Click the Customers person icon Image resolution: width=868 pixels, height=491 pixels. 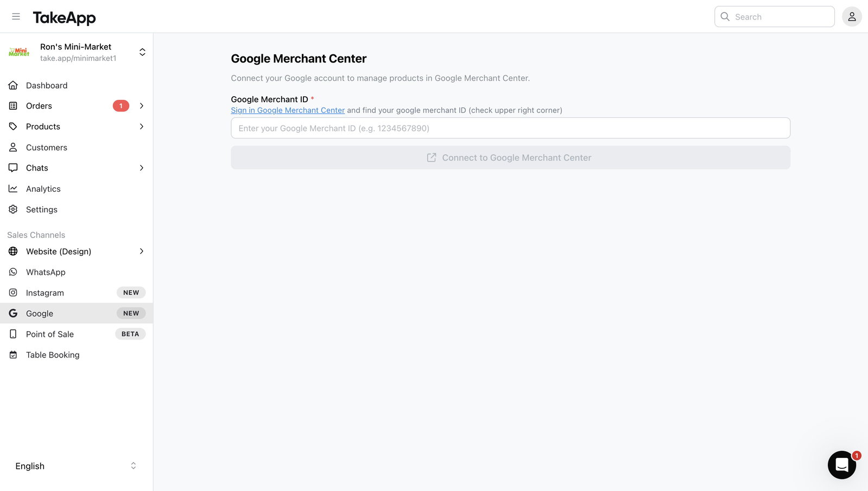(13, 147)
